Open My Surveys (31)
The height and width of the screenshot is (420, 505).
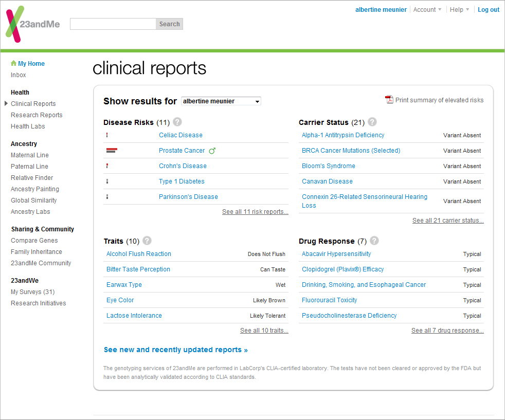click(x=33, y=292)
